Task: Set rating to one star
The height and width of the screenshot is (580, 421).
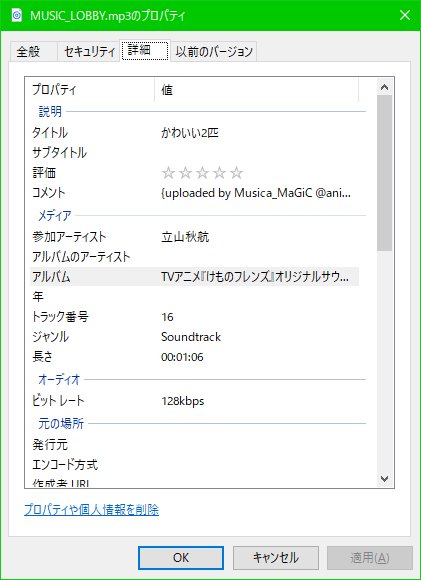Action: (x=168, y=173)
